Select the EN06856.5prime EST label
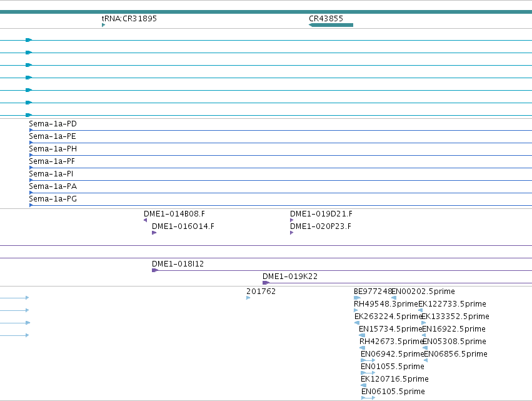Screen dimensions: 532x401 point(456,355)
